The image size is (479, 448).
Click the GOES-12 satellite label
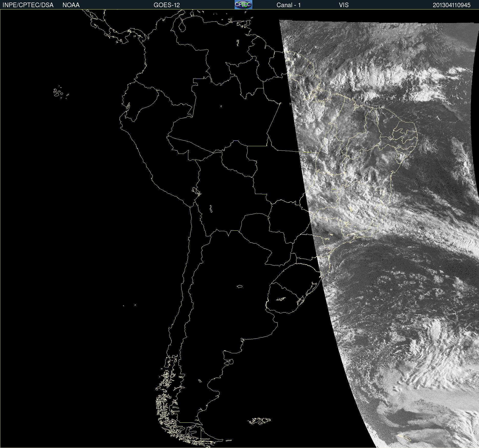[x=167, y=5]
